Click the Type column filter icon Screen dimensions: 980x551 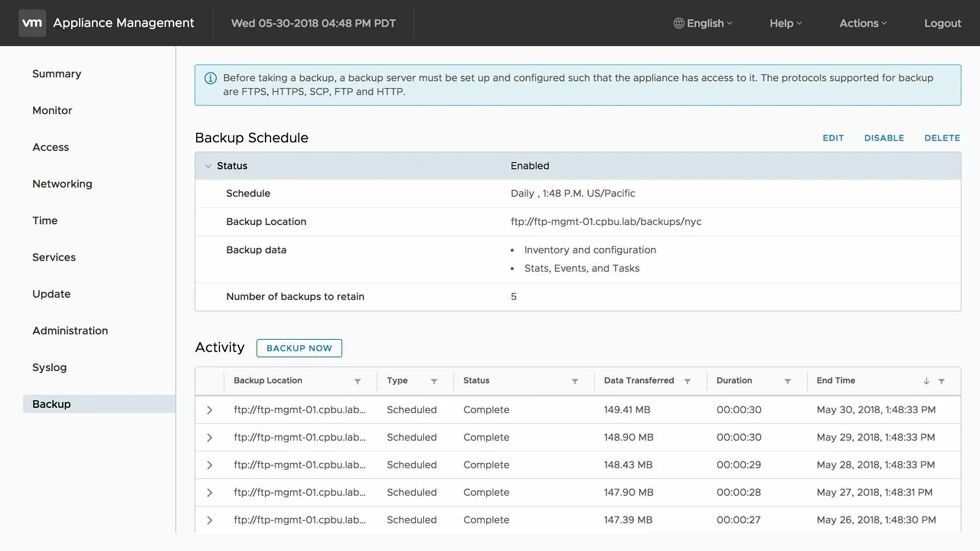434,381
